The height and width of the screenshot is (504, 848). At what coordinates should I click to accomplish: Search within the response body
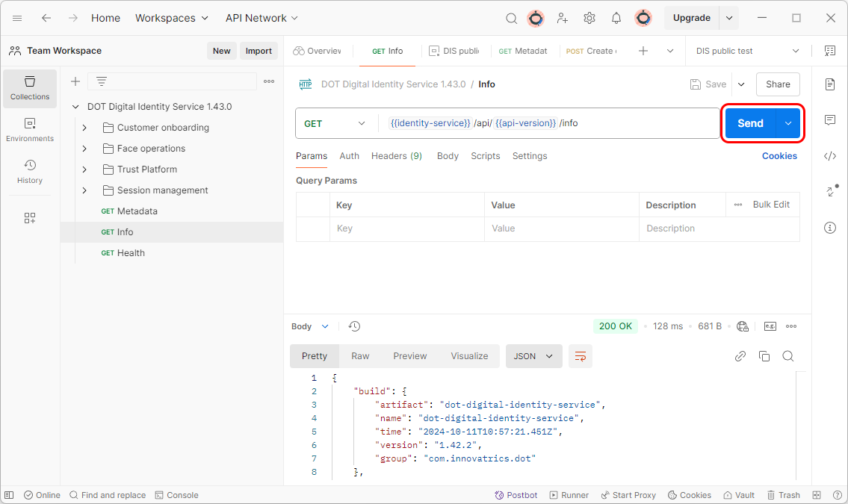point(788,356)
